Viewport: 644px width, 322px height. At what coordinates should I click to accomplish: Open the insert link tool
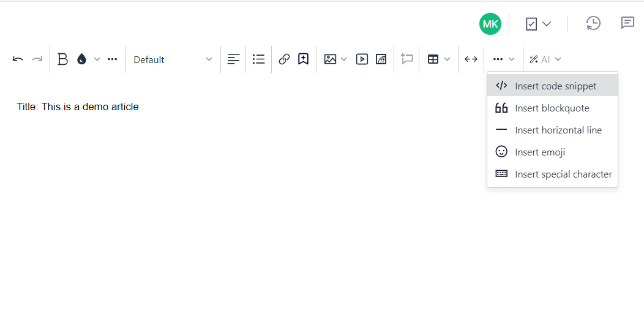tap(284, 59)
